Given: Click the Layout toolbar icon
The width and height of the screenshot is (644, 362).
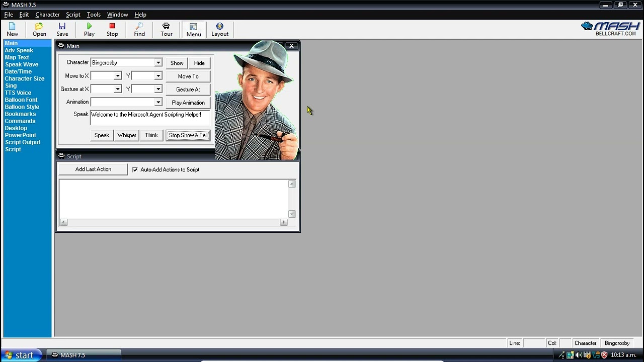Looking at the screenshot, I should tap(220, 29).
